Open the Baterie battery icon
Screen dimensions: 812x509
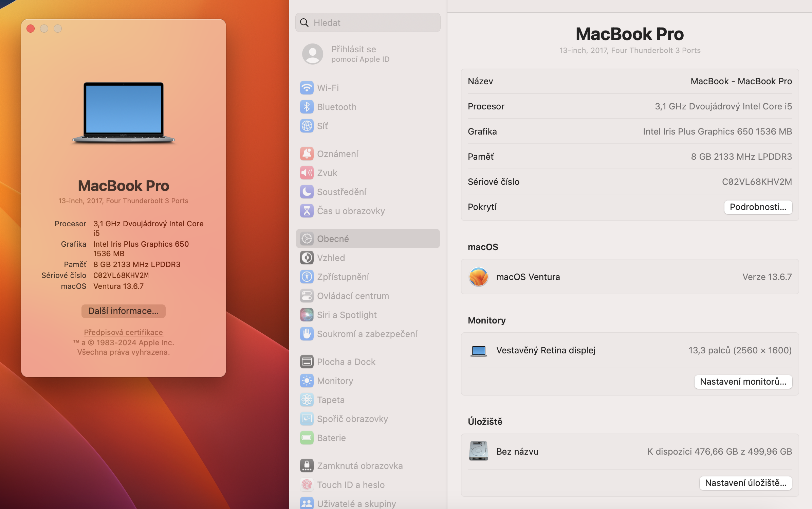[307, 438]
